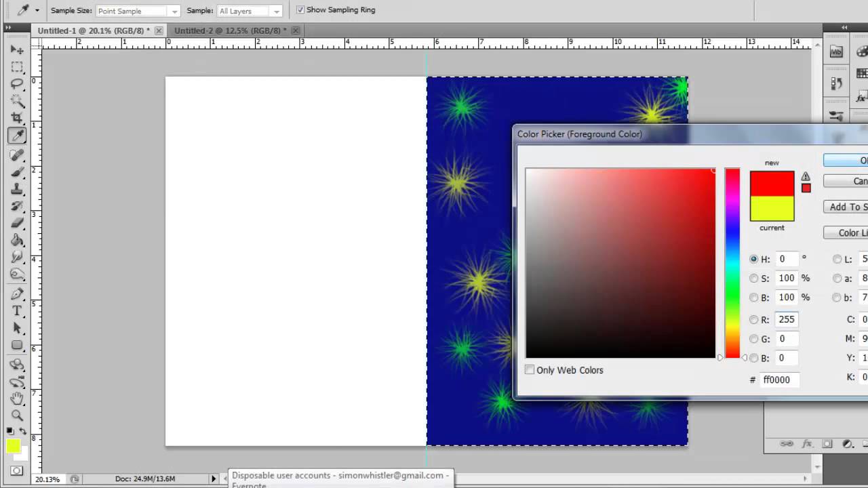The image size is (868, 488).
Task: Select the Hand tool
Action: 17,399
